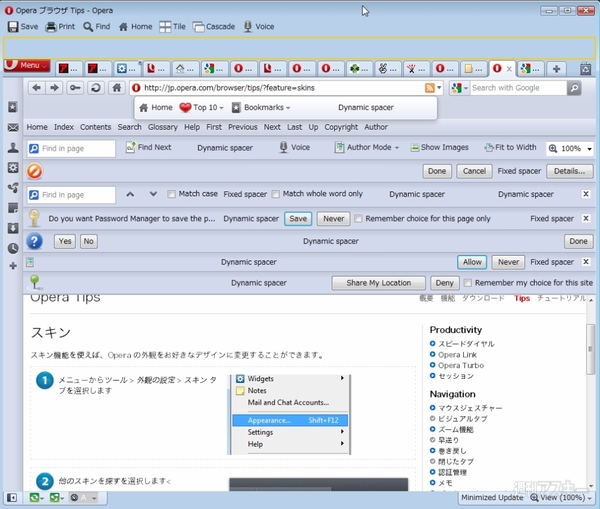The width and height of the screenshot is (600, 509).
Task: Select the active Opera Tips tab
Action: click(x=502, y=69)
